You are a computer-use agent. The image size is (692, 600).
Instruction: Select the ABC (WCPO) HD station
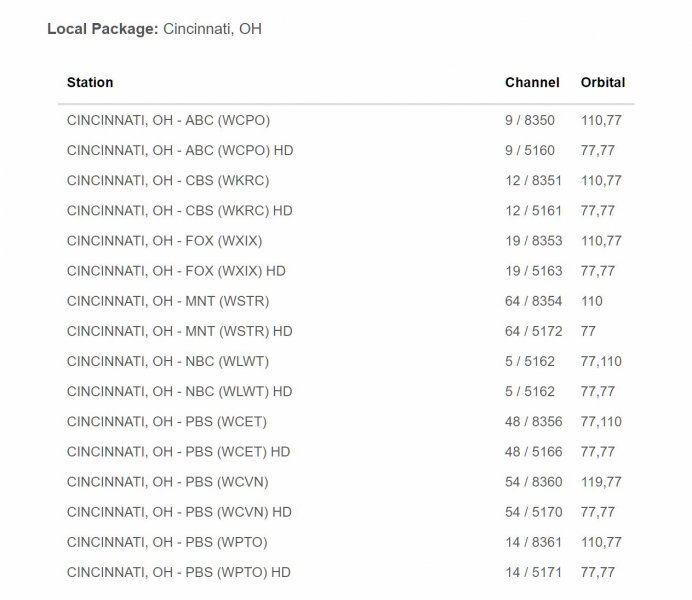180,151
